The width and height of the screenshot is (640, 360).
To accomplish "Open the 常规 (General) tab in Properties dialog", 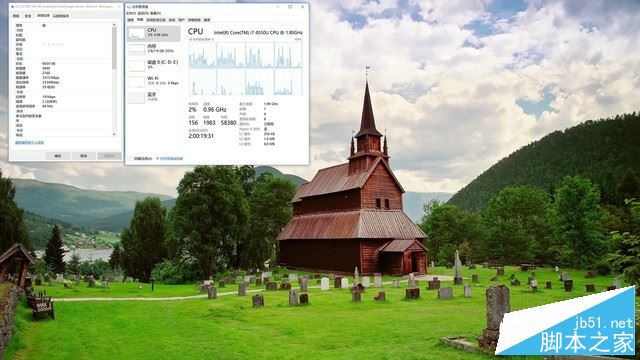I will (16, 16).
